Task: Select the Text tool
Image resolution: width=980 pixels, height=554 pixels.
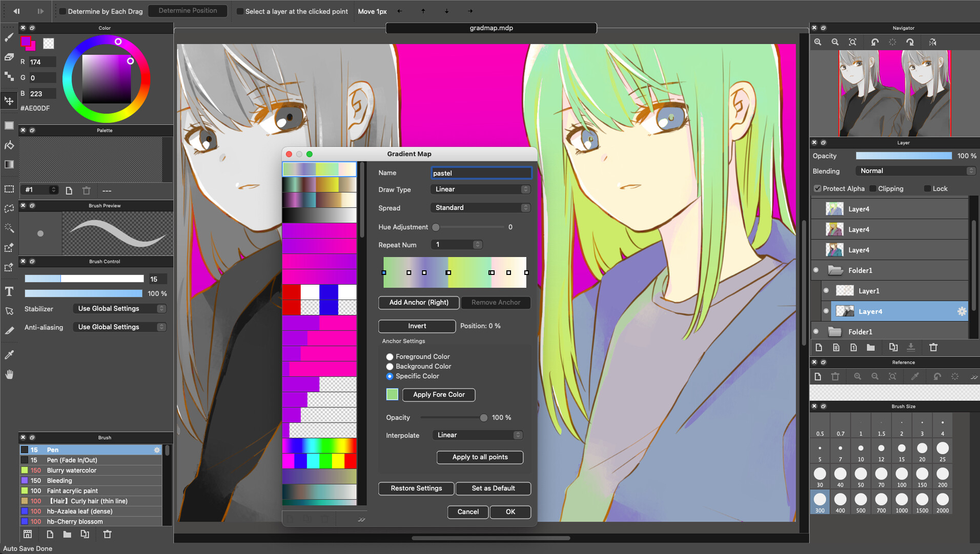Action: 9,291
